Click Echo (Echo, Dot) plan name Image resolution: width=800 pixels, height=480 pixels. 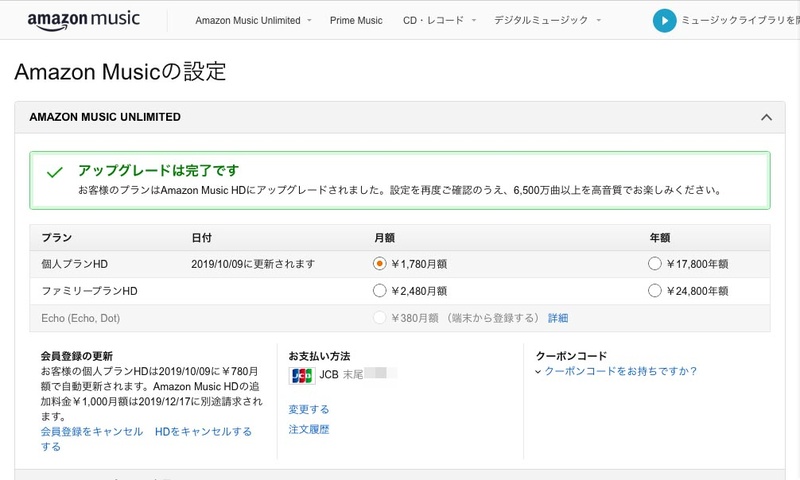pos(81,318)
